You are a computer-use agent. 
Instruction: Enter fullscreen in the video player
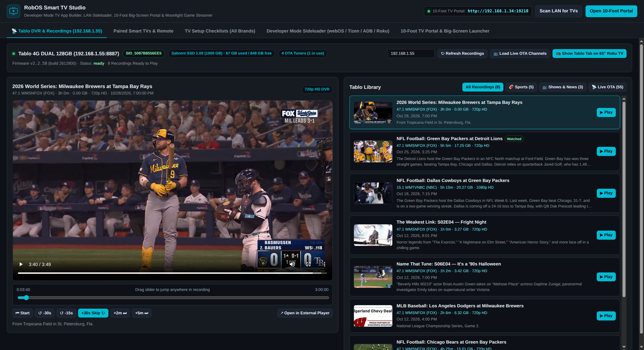[x=308, y=264]
